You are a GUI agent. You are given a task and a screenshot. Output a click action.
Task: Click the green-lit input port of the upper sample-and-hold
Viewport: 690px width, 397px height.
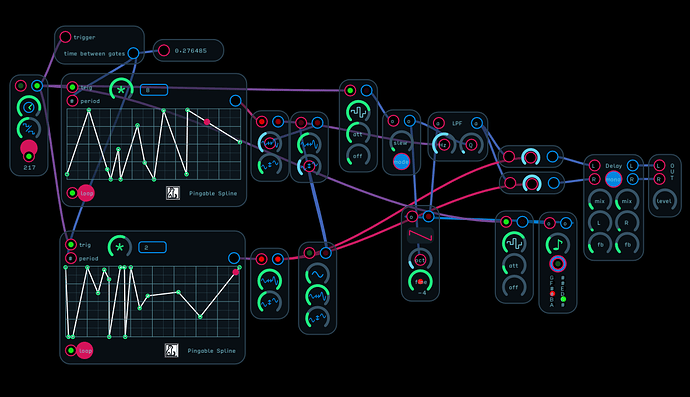click(350, 91)
